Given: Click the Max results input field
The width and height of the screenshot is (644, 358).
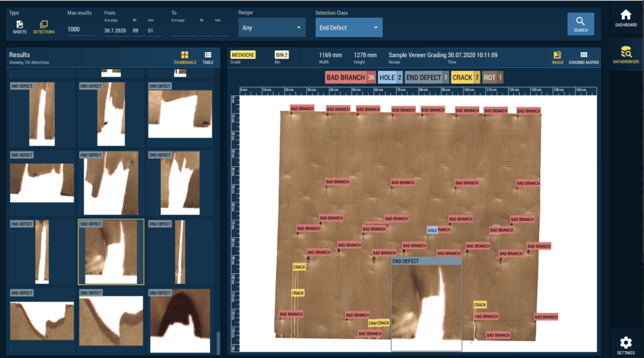Looking at the screenshot, I should (80, 30).
